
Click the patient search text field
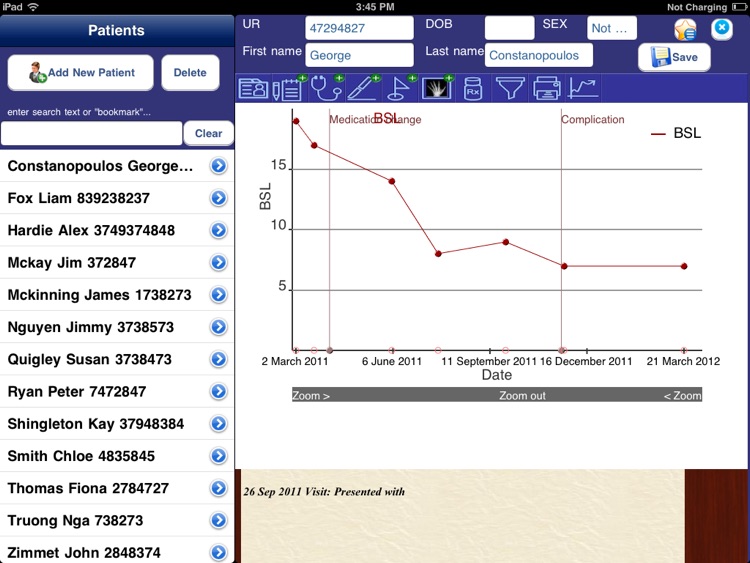click(92, 133)
